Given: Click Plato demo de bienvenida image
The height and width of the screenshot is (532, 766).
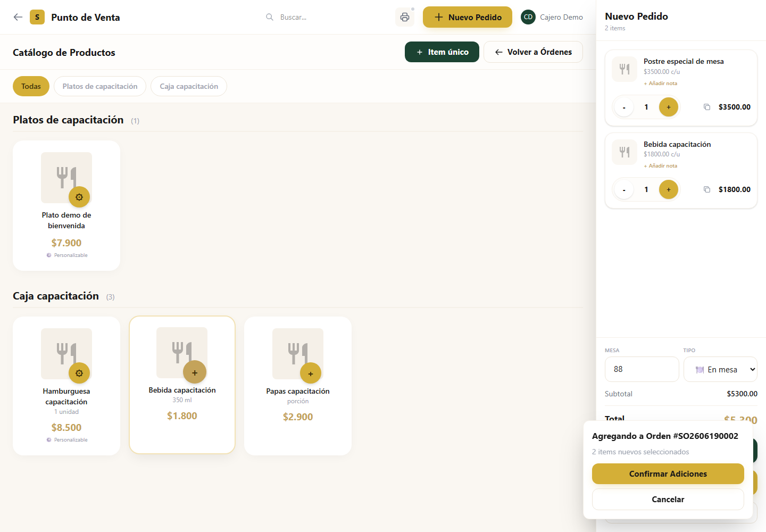Looking at the screenshot, I should [x=66, y=178].
